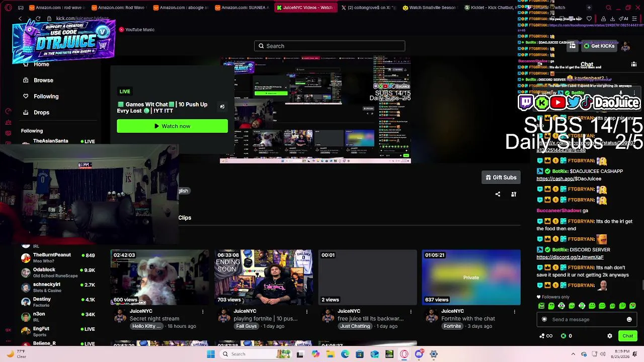This screenshot has width=644, height=362.
Task: Open Windows Start menu
Action: coord(211,354)
